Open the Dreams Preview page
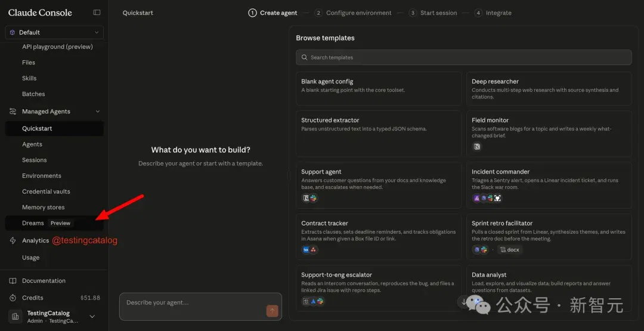The height and width of the screenshot is (331, 644). (54, 223)
